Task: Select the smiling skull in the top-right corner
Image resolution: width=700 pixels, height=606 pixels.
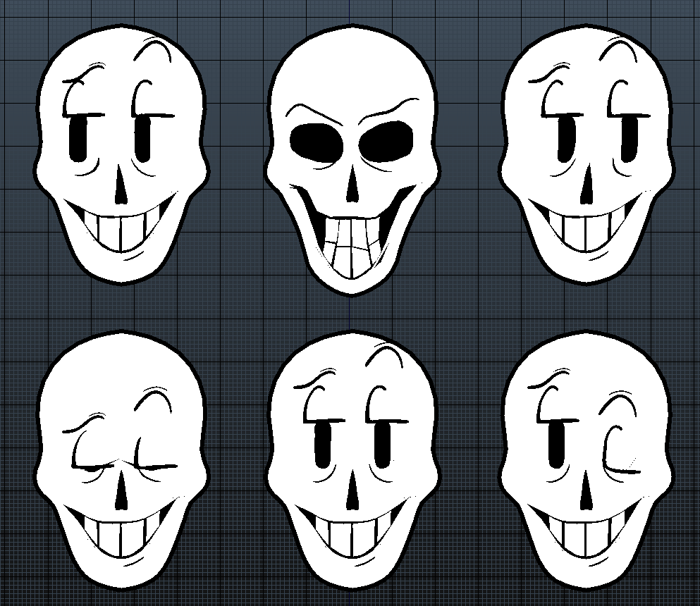Action: pos(587,155)
